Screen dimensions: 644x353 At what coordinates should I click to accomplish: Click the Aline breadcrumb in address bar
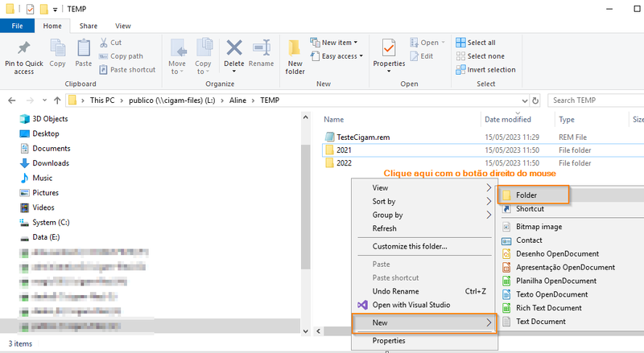pyautogui.click(x=237, y=101)
